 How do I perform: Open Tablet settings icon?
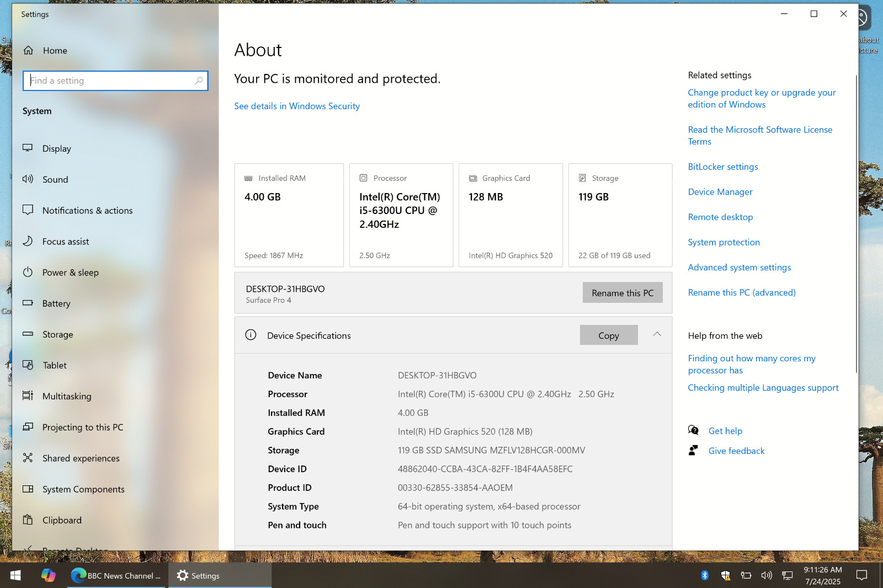pos(28,365)
